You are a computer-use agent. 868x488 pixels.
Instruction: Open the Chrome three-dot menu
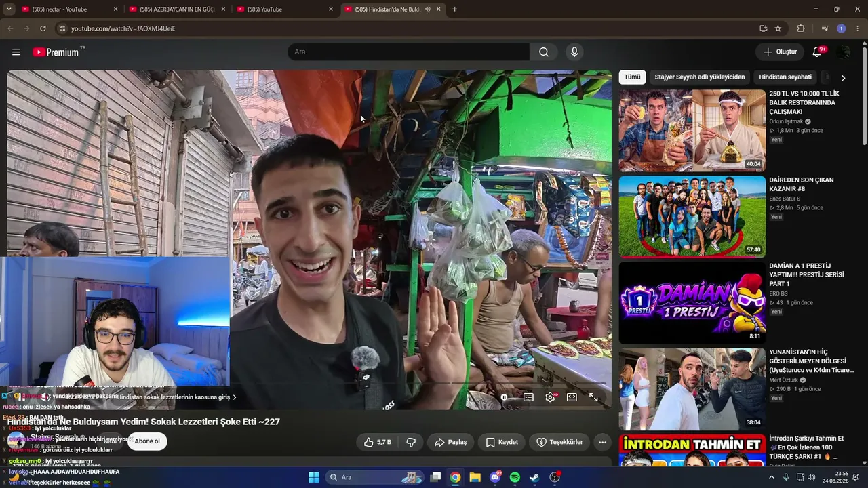point(858,28)
